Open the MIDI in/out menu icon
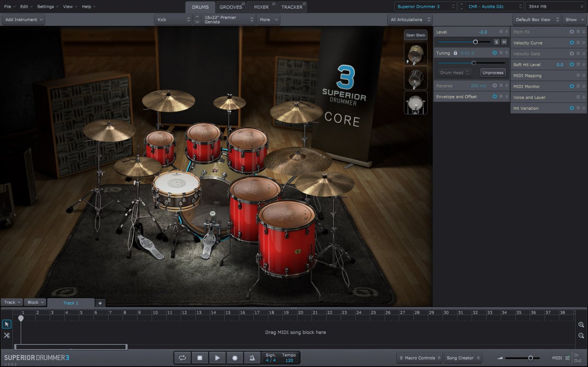 pos(567,358)
